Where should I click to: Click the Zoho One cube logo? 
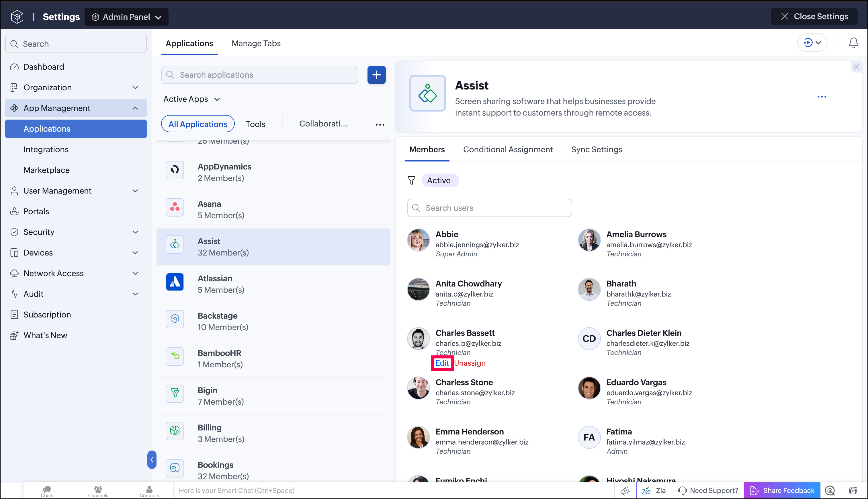(17, 16)
